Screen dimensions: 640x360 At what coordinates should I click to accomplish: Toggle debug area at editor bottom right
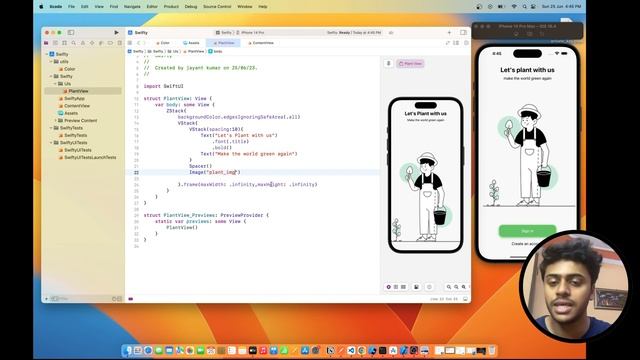pos(465,299)
